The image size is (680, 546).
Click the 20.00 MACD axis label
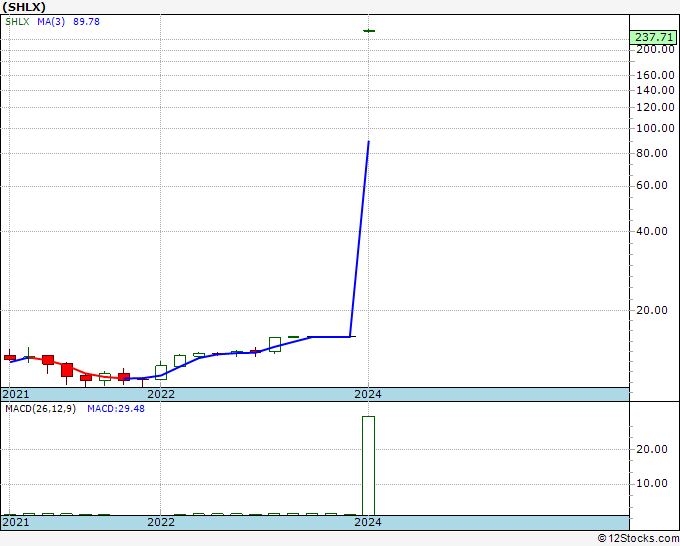click(x=652, y=449)
